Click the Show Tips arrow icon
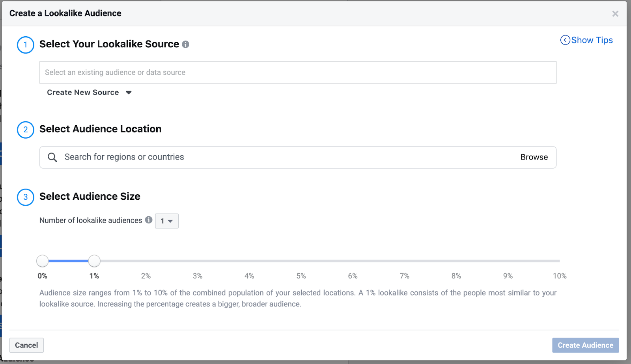631x364 pixels. click(x=565, y=40)
